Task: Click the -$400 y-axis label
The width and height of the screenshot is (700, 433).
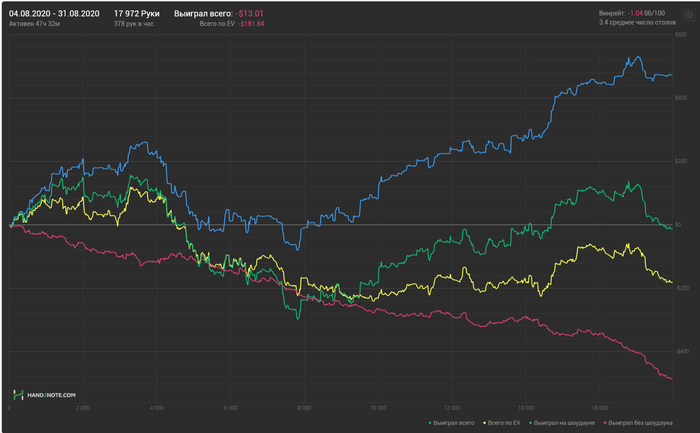Action: point(682,352)
